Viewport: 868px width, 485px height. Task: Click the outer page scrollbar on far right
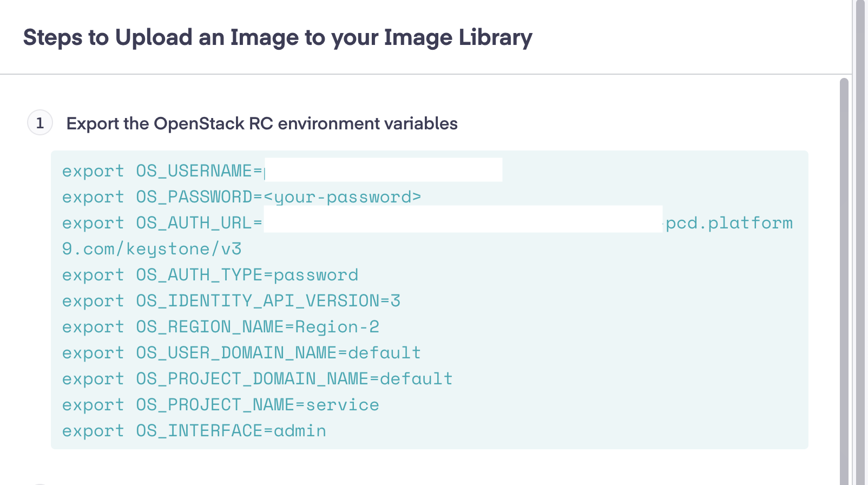[860, 243]
